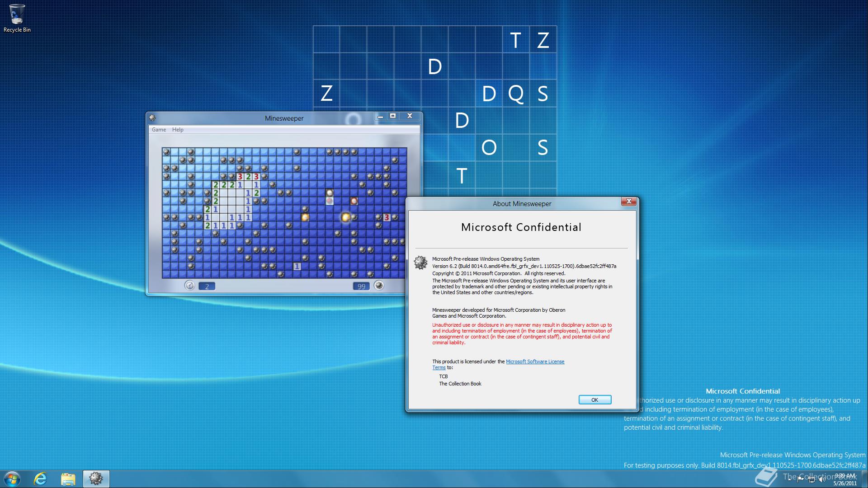Click the Minesweeper taskbar button
Viewport: 868px width, 488px height.
(x=96, y=479)
